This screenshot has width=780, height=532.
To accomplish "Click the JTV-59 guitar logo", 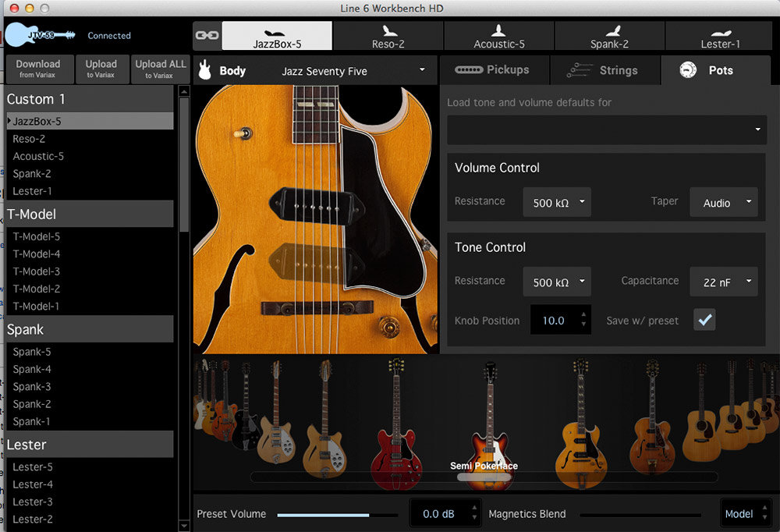I will (41, 35).
